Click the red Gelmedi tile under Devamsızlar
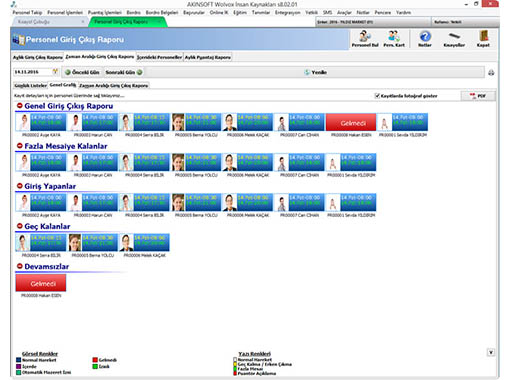Viewport: 510px width, 380px height. point(41,283)
